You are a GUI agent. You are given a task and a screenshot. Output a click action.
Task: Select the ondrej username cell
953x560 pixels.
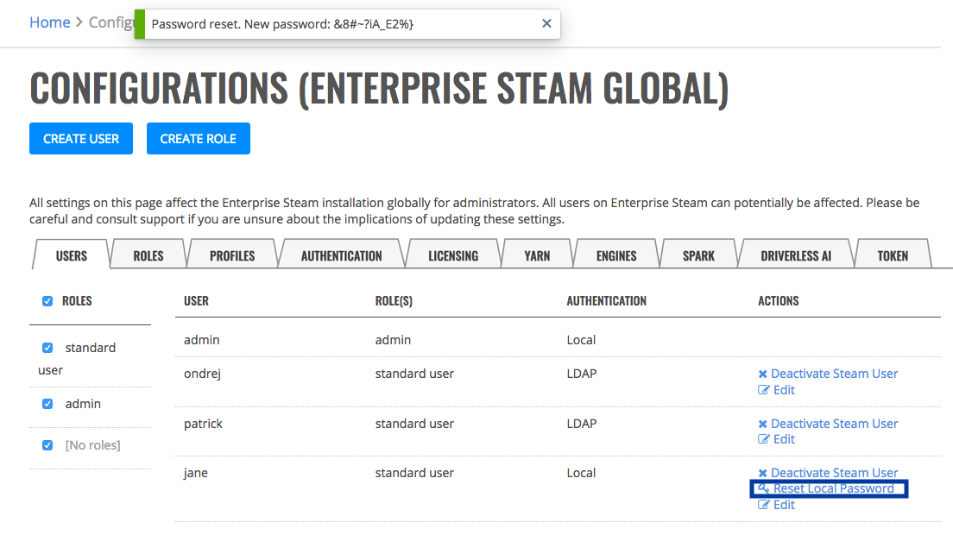coord(202,374)
